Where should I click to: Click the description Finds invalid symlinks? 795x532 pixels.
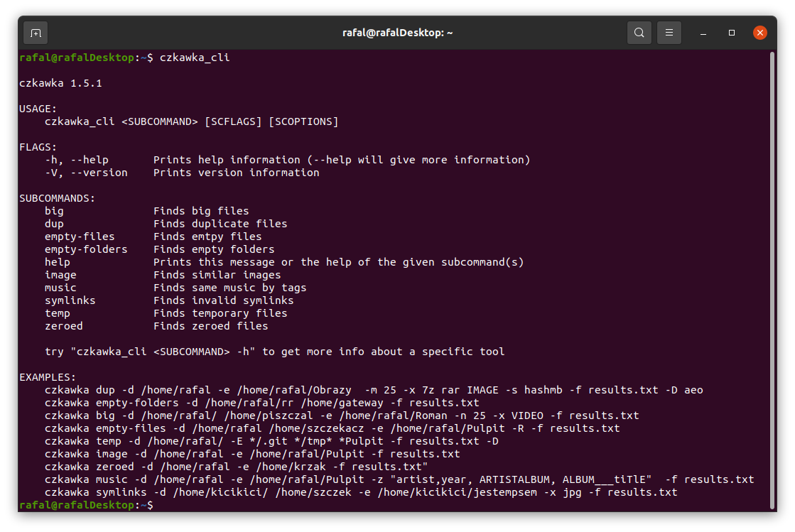[x=224, y=300]
